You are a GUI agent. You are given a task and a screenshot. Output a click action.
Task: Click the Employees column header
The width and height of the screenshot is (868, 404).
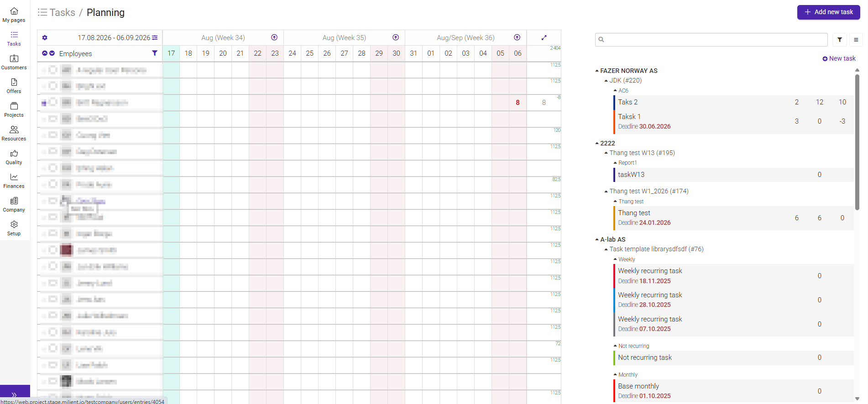76,54
